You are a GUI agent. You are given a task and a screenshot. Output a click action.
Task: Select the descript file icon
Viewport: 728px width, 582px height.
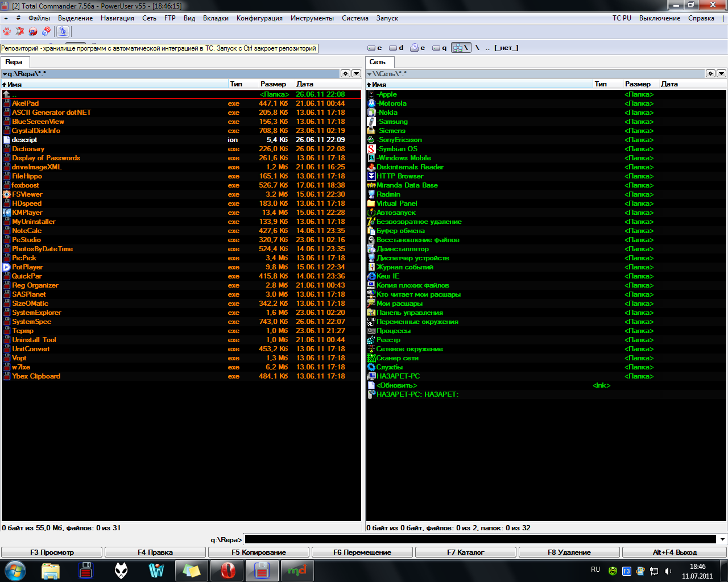click(x=7, y=140)
